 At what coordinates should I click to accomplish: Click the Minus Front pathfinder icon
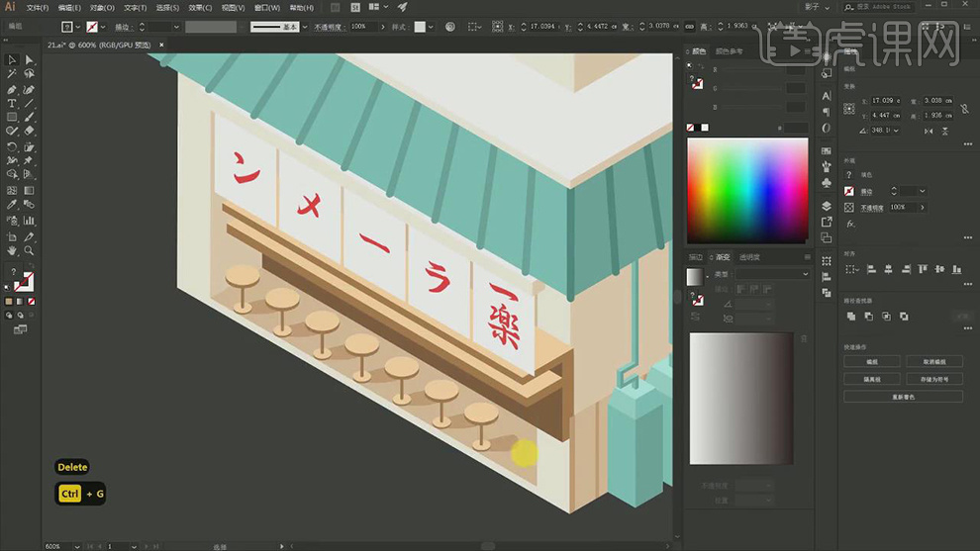[x=869, y=317]
